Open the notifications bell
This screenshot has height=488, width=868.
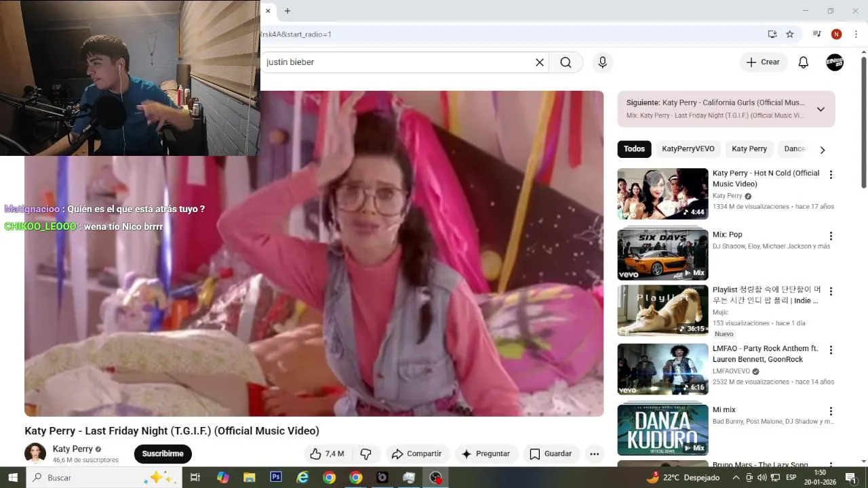click(x=803, y=62)
